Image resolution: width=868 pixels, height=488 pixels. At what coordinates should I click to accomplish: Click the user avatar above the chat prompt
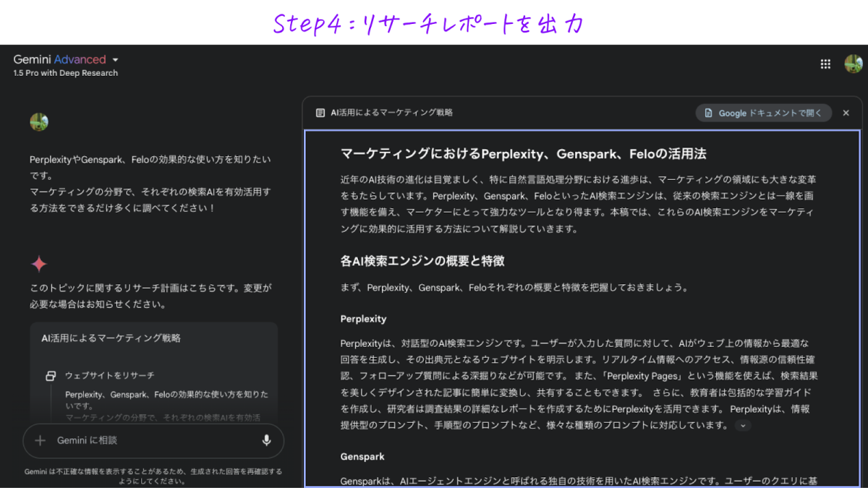(39, 122)
